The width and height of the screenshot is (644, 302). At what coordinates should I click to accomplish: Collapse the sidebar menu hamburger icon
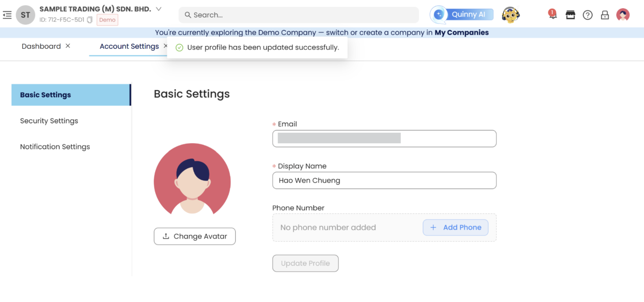point(7,15)
